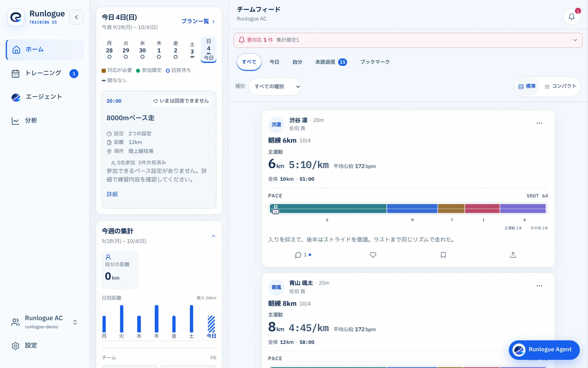Screen dimensions: 588x368
Task: Click the green E zone in pace bar
Action: [328, 209]
